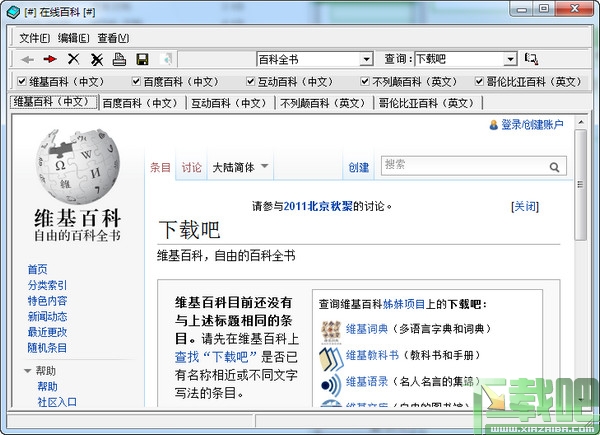
Task: Open the 编辑(E) menu
Action: (x=73, y=38)
